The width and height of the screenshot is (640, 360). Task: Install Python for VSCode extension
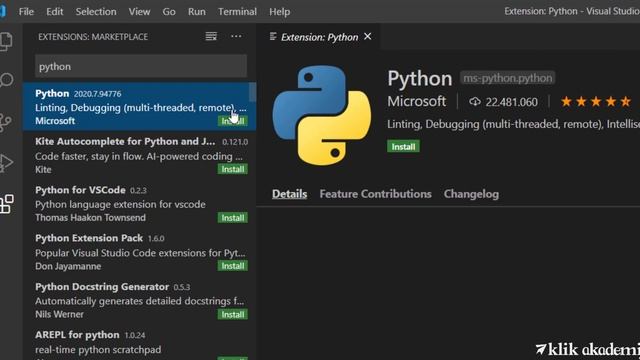point(233,218)
